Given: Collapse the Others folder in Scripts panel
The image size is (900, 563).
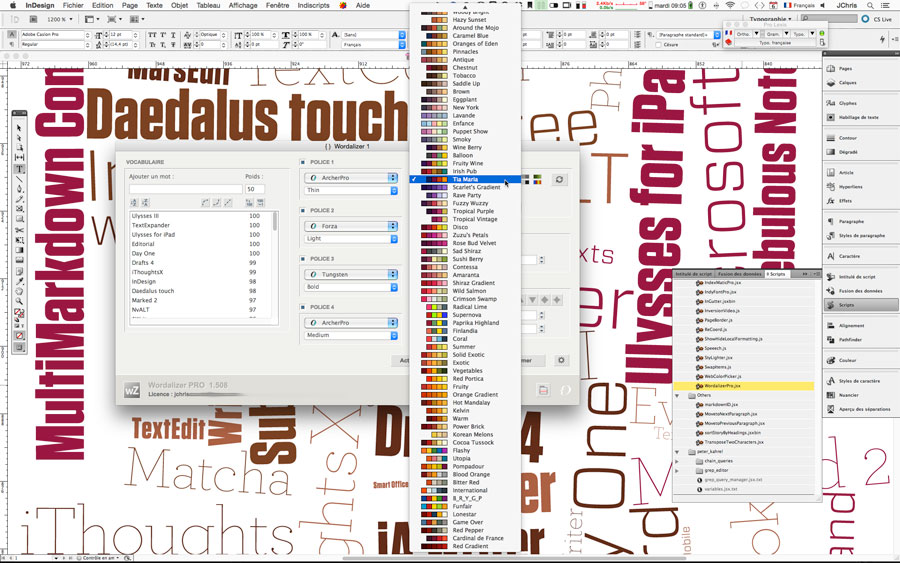Looking at the screenshot, I should [x=677, y=395].
